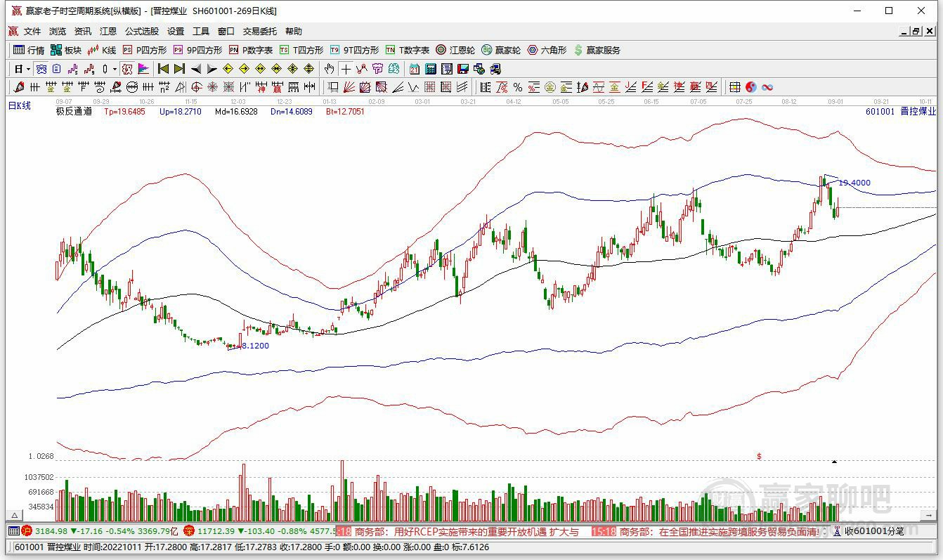Click the yin-yang symbol icon
The width and height of the screenshot is (943, 560).
[751, 87]
